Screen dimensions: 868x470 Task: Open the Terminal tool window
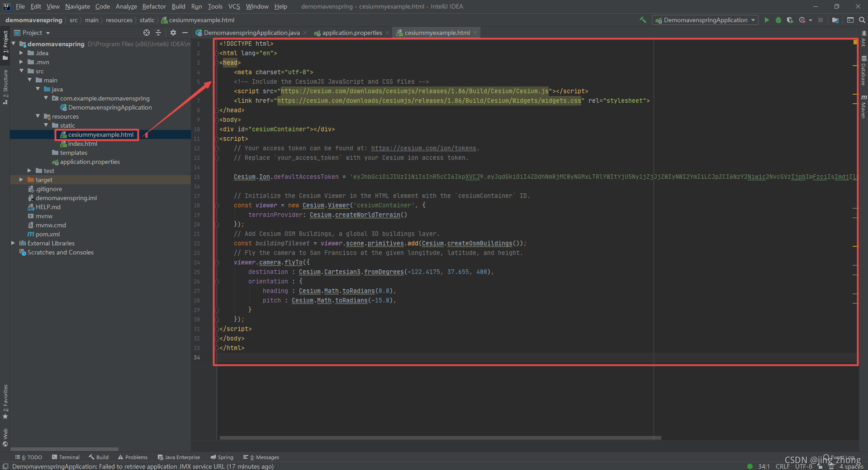pyautogui.click(x=66, y=457)
